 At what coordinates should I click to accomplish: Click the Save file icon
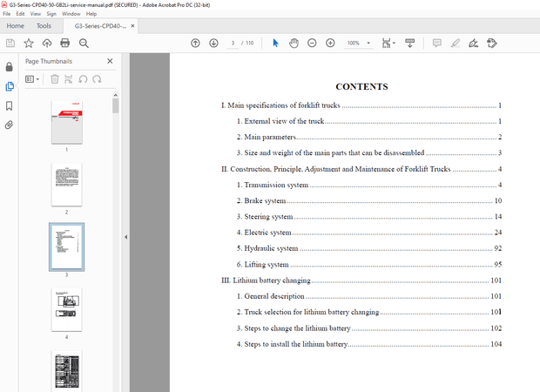point(10,43)
